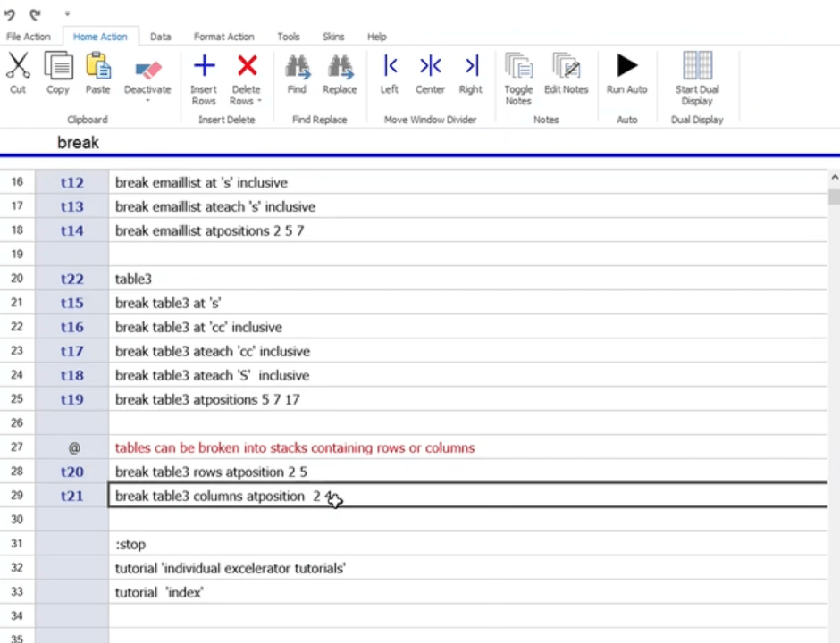840x643 pixels.
Task: Click the Insert Rows plus icon
Action: click(x=204, y=67)
